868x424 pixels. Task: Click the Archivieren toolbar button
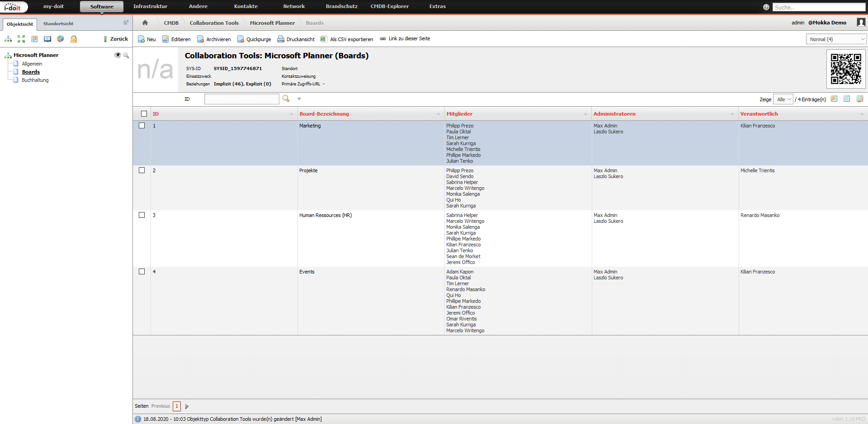[x=214, y=39]
